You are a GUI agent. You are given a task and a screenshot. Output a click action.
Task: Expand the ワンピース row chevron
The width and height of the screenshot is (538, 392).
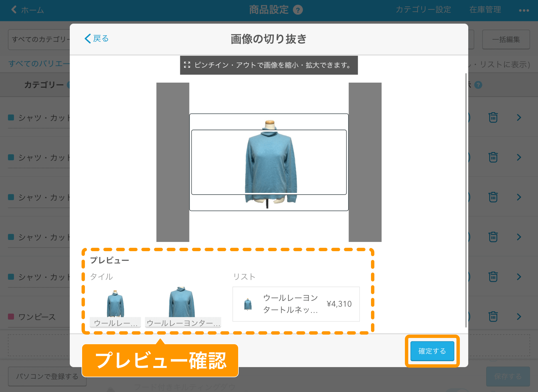pos(519,316)
